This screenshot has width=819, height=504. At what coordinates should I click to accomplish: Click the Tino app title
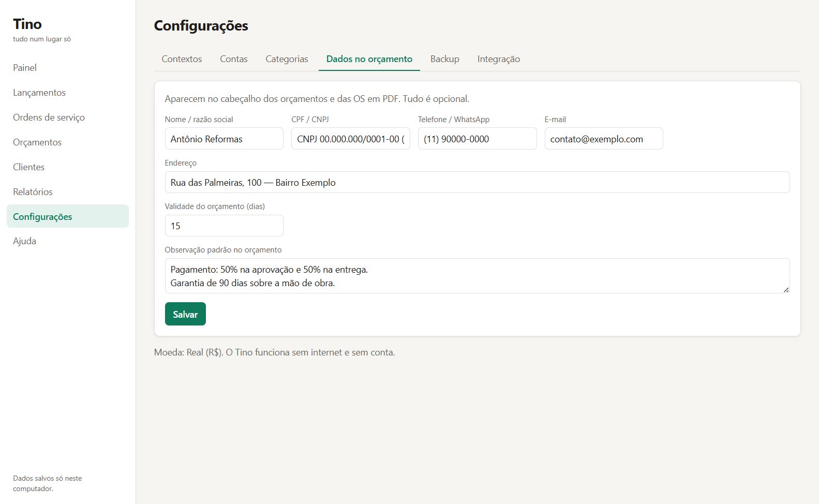[x=27, y=24]
